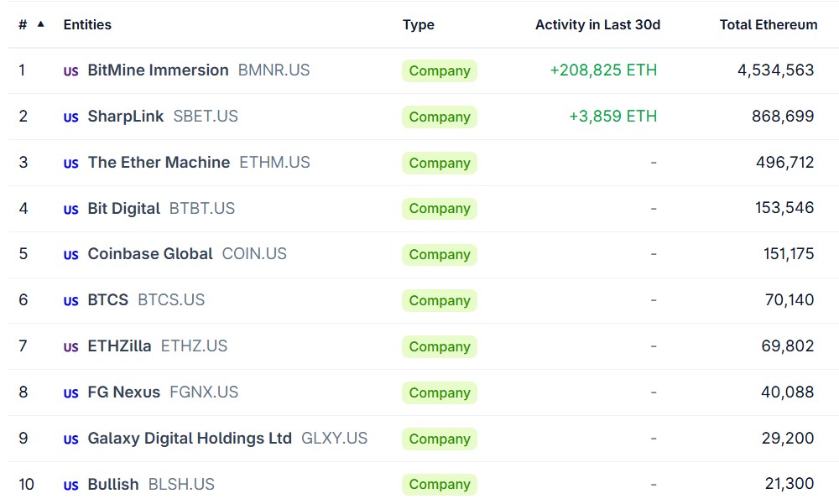Click the Company type badge for BTCS
839x504 pixels.
click(x=439, y=300)
